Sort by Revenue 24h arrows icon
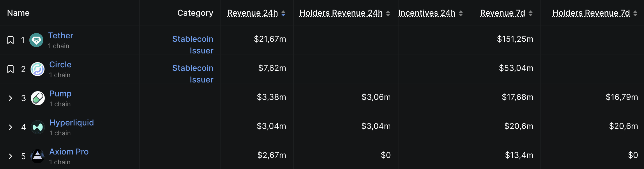The image size is (644, 169). pos(283,13)
